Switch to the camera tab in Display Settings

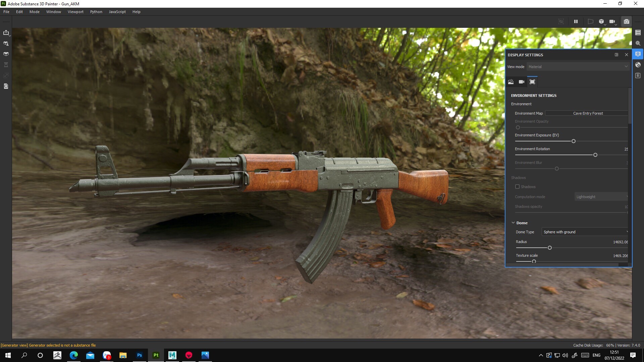pyautogui.click(x=522, y=81)
